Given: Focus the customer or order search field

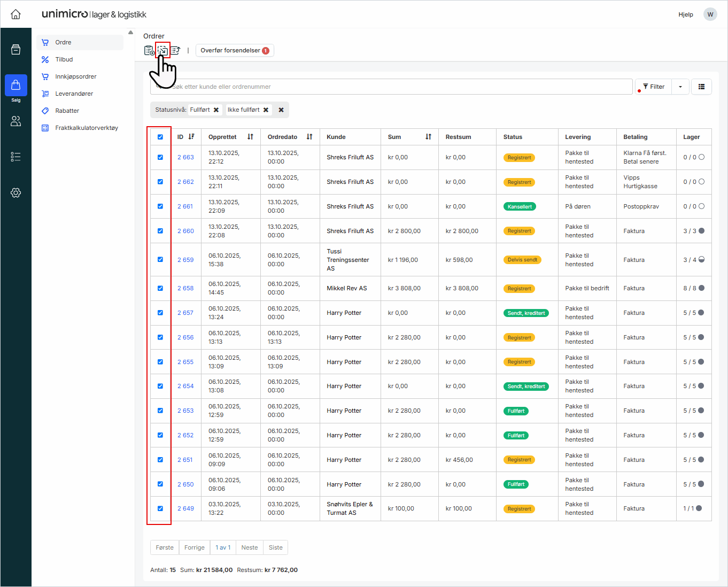Looking at the screenshot, I should click(x=396, y=87).
